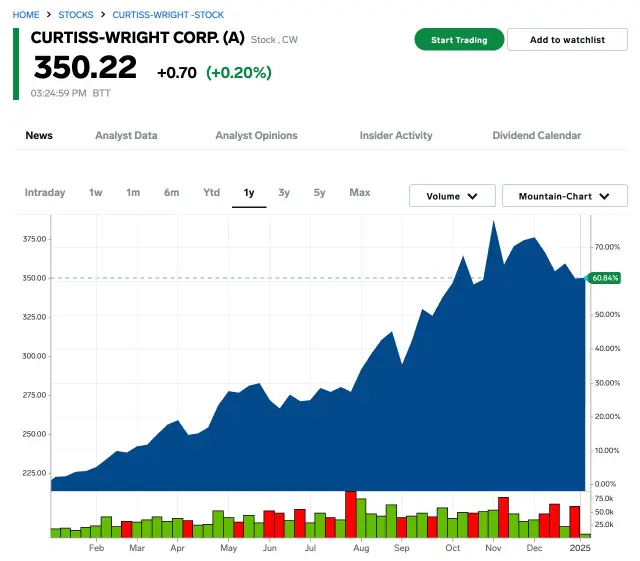Image resolution: width=640 pixels, height=561 pixels.
Task: Select the Intraday time range
Action: [45, 192]
